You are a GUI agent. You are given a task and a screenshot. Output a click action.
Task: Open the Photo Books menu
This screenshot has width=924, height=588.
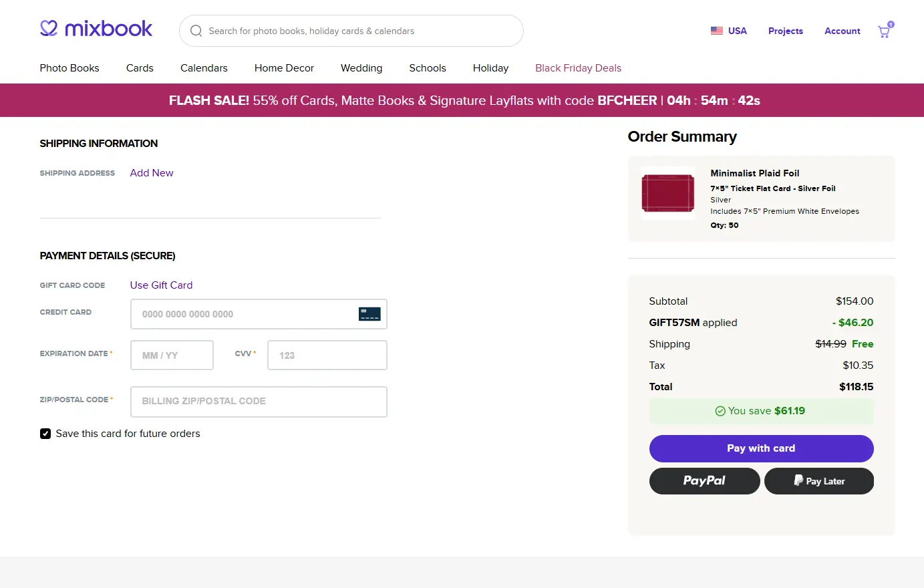click(x=69, y=68)
